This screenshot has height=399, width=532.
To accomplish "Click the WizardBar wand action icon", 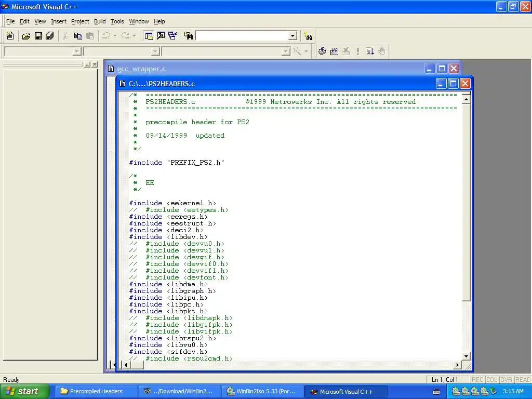I will click(297, 51).
